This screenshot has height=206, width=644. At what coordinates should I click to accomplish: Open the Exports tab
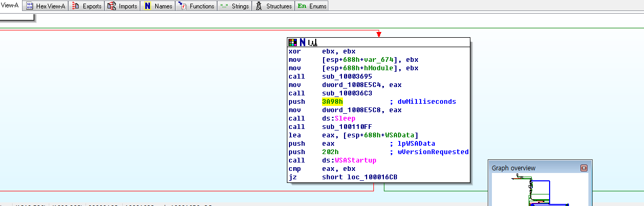pyautogui.click(x=87, y=6)
